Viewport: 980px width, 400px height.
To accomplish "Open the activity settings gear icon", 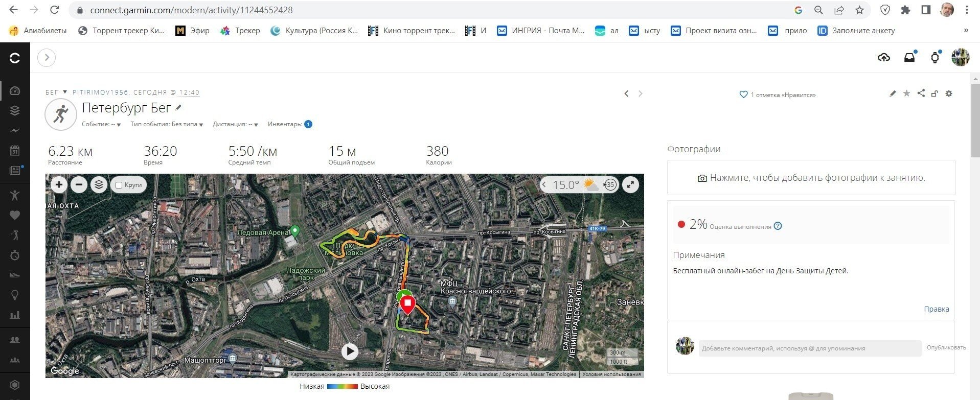I will tap(949, 93).
